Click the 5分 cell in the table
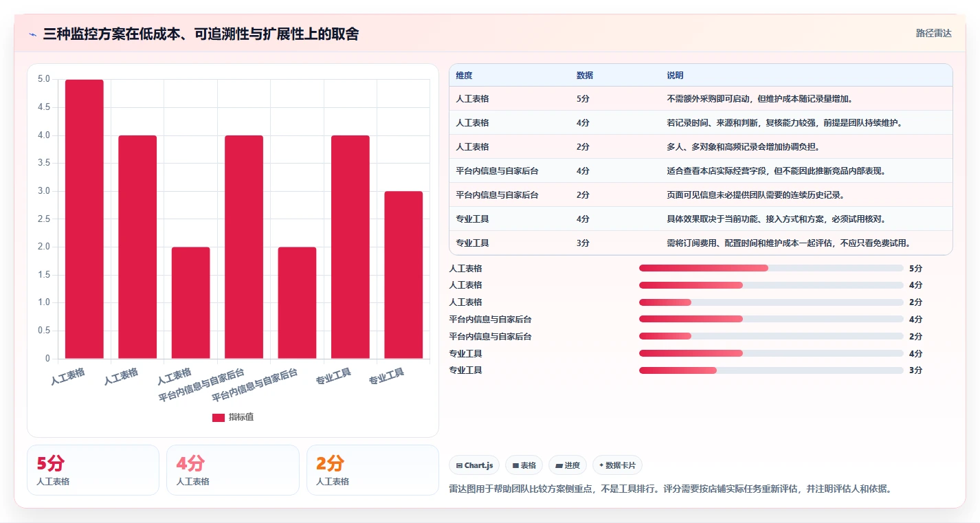This screenshot has height=523, width=980. 583,99
